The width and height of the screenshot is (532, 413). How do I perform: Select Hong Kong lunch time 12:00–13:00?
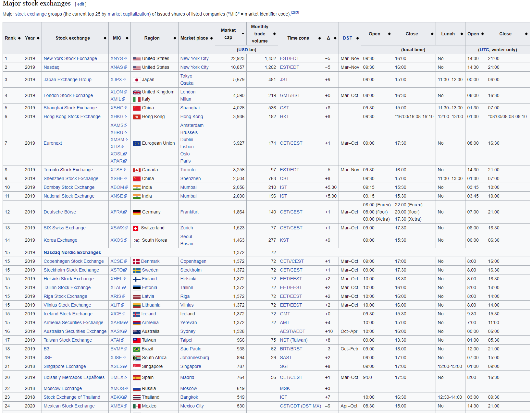click(451, 116)
